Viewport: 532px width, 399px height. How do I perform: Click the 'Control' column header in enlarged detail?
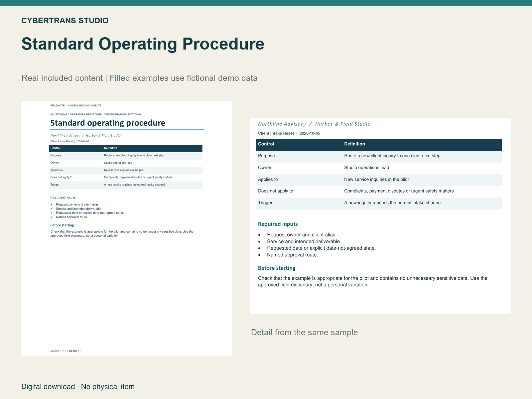(266, 144)
